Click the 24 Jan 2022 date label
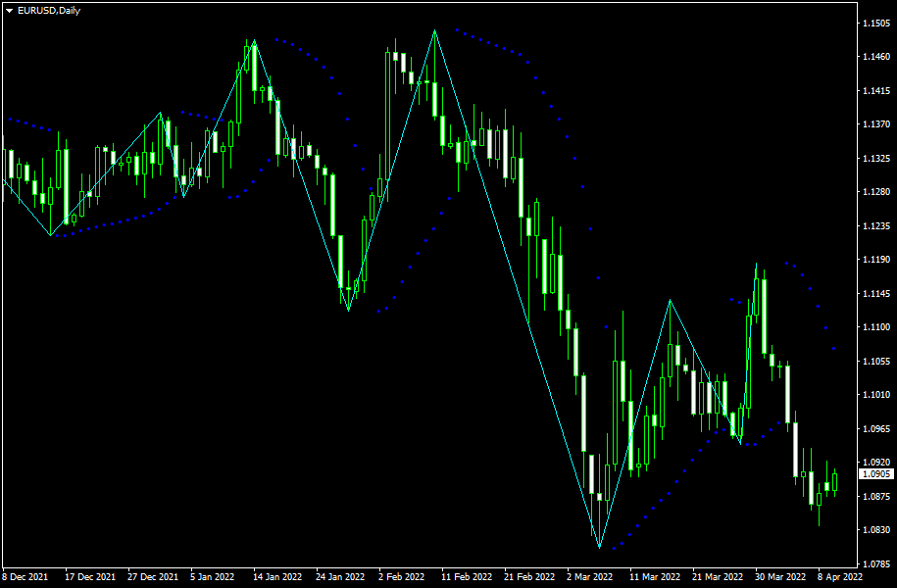The height and width of the screenshot is (588, 897). coord(340,576)
